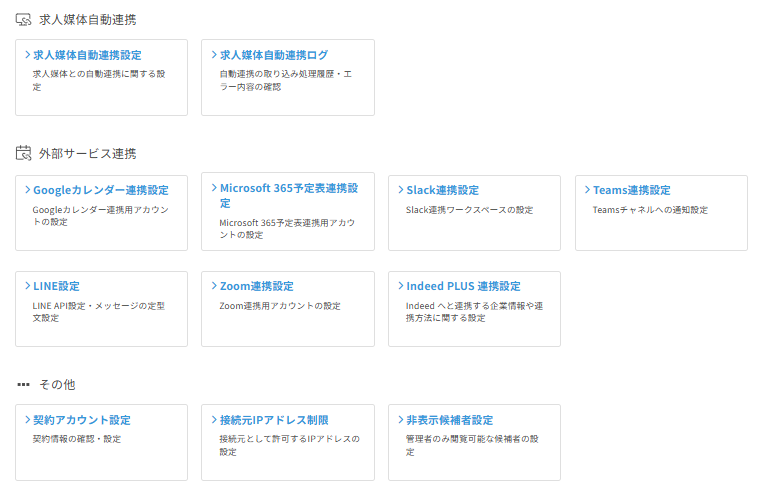The width and height of the screenshot is (759, 498).
Task: Click chevron beside Slack連携設定
Action: (400, 190)
